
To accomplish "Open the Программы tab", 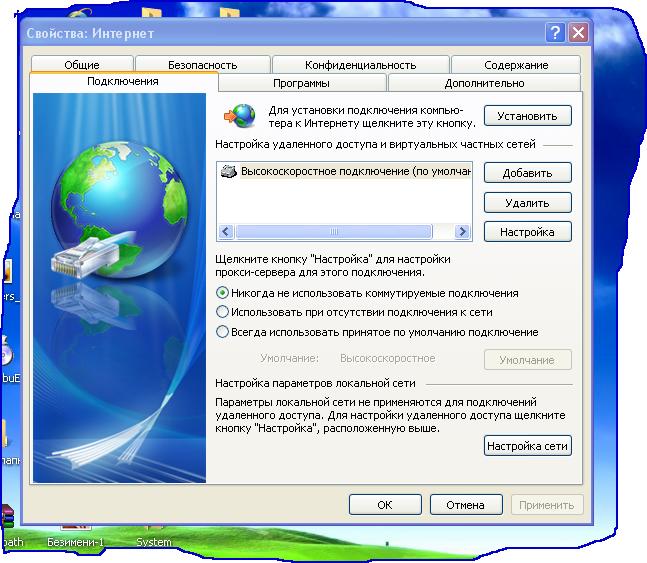I will pos(301,84).
